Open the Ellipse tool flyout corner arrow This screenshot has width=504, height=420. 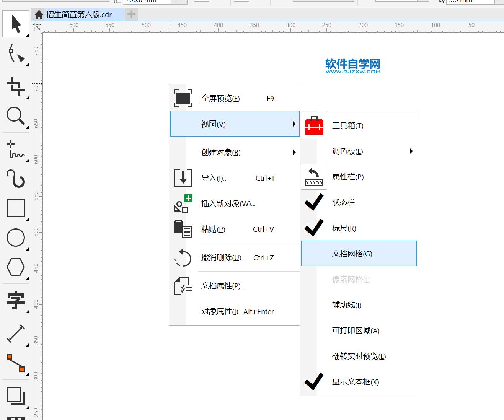click(27, 249)
